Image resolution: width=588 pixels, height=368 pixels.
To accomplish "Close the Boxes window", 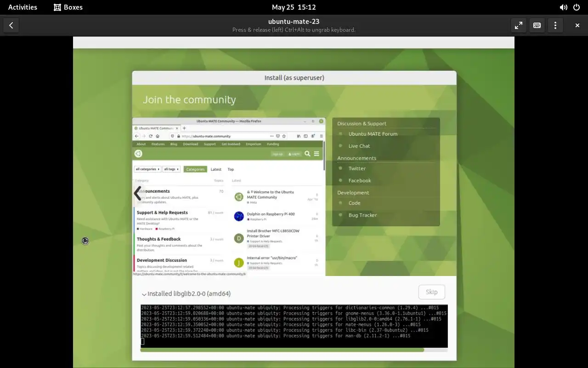I will 577,26.
